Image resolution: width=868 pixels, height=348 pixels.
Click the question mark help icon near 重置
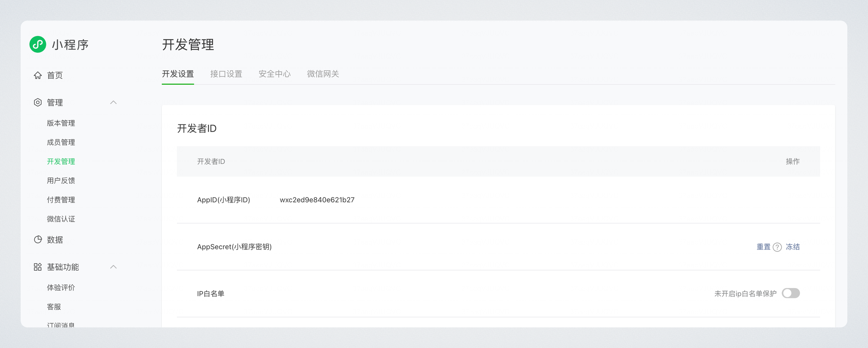(777, 247)
